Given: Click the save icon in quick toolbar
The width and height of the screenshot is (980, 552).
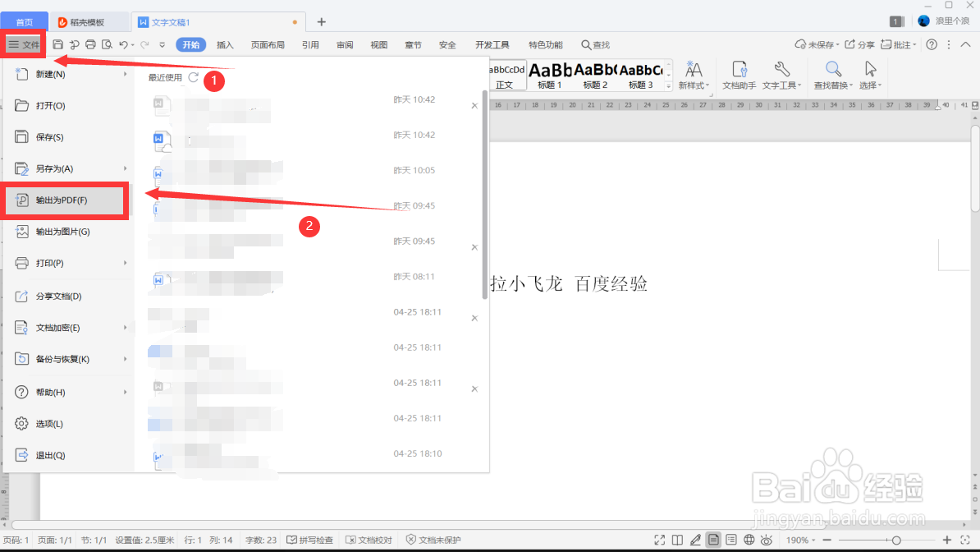Looking at the screenshot, I should [57, 44].
